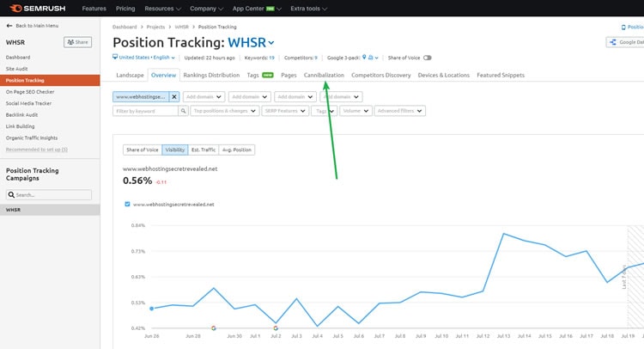Click Recommended to set up link
The height and width of the screenshot is (349, 644).
pos(37,150)
